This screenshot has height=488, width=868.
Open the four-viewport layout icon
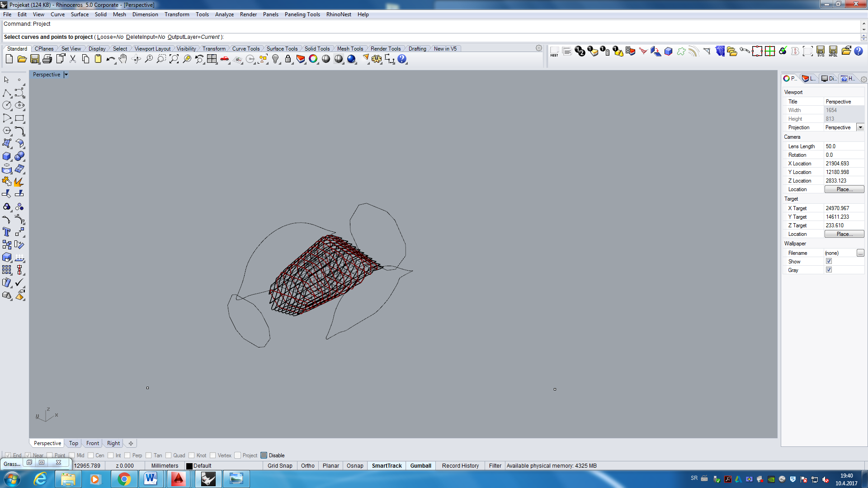(x=212, y=59)
